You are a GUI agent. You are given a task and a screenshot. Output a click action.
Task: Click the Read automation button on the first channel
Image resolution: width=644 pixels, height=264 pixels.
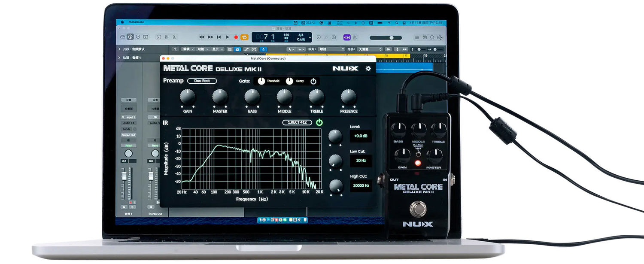pyautogui.click(x=128, y=146)
